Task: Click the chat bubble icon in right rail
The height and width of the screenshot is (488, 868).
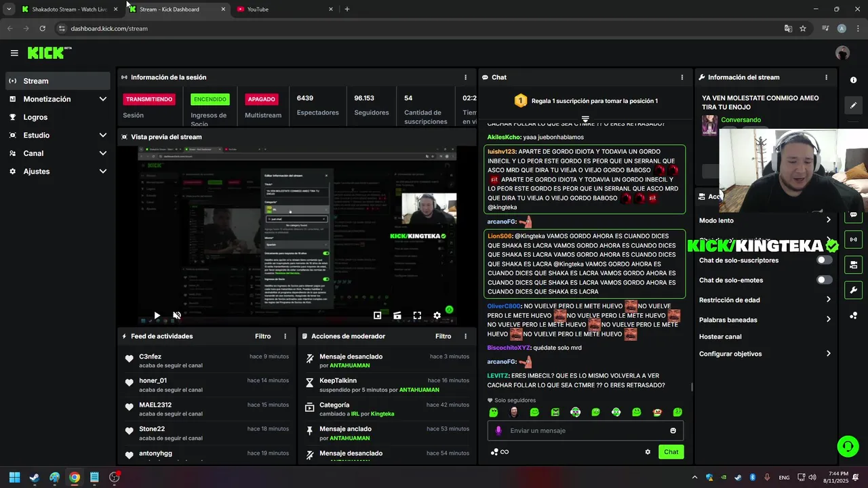Action: point(853,215)
